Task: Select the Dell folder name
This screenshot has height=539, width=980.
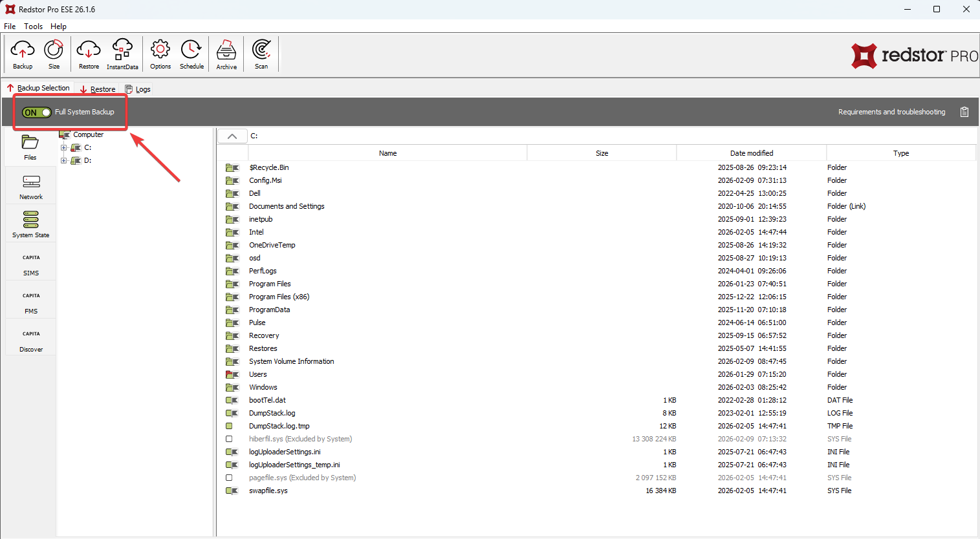Action: coord(255,193)
